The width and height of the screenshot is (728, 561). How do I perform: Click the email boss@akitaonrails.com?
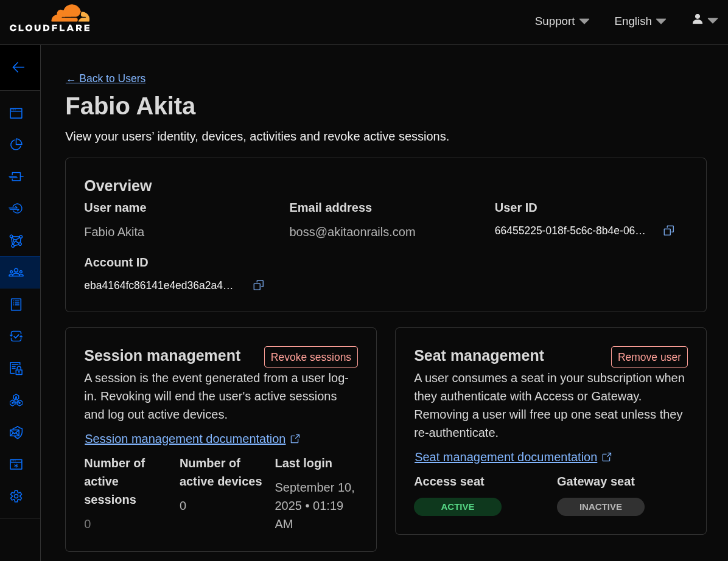tap(352, 232)
